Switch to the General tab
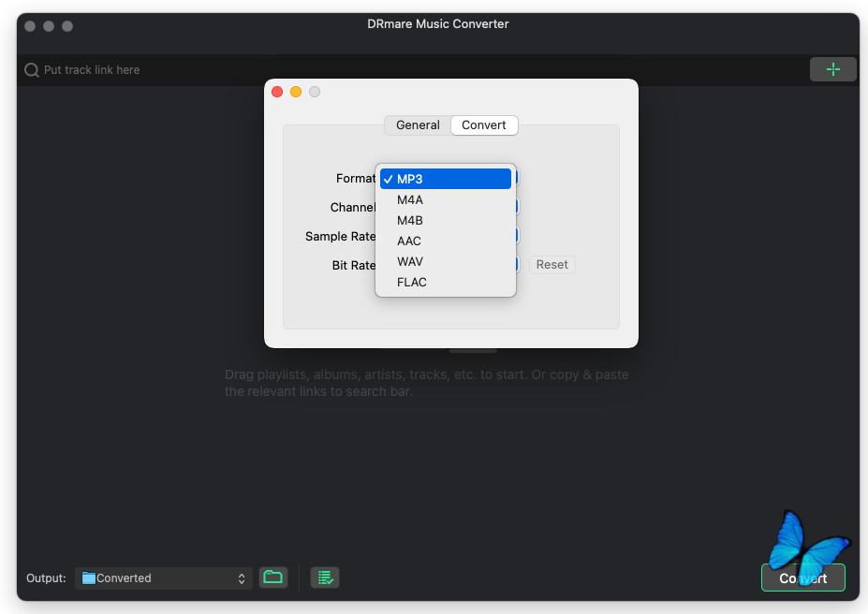 [418, 125]
